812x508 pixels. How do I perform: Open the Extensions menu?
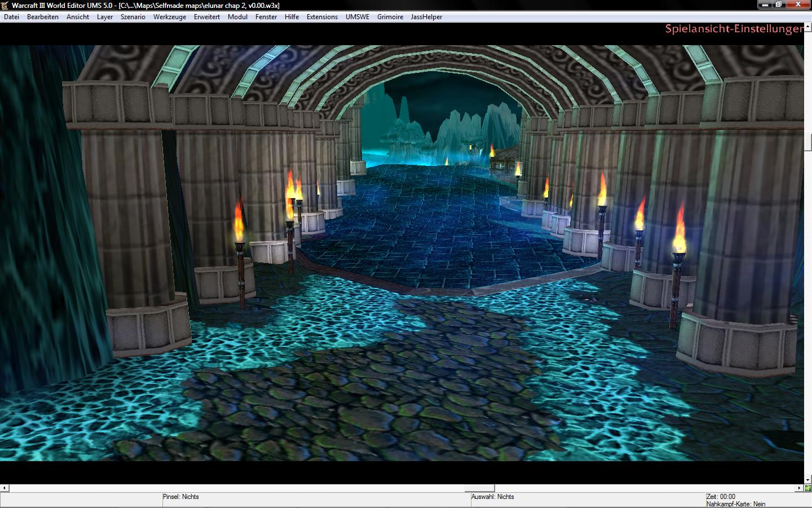tap(323, 17)
